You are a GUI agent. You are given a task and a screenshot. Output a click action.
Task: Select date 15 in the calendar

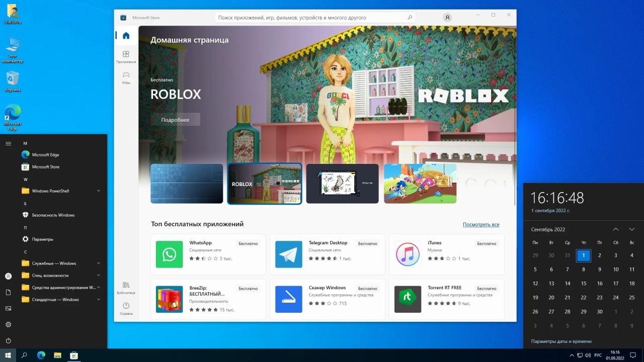tap(584, 284)
